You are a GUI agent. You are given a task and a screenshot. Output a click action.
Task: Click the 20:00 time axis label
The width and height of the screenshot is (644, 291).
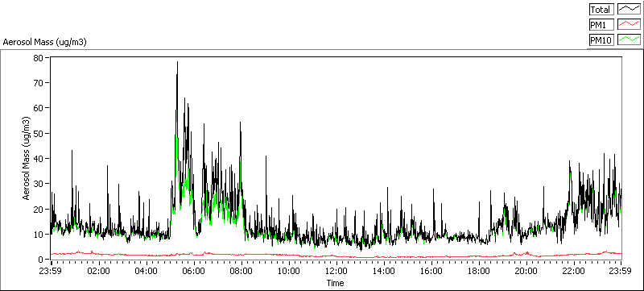click(x=526, y=271)
